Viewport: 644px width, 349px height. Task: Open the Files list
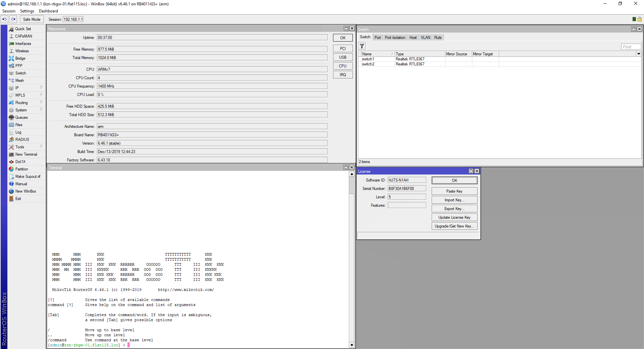coord(19,125)
